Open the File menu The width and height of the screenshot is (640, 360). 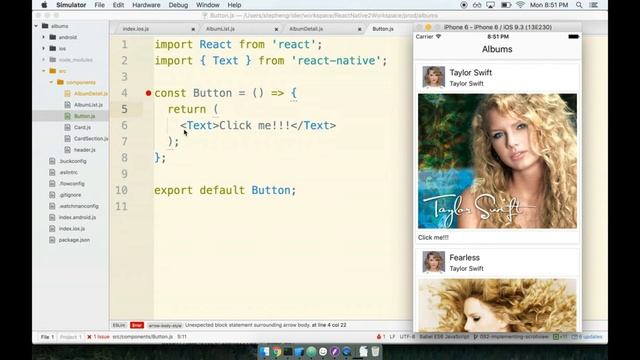click(x=99, y=5)
